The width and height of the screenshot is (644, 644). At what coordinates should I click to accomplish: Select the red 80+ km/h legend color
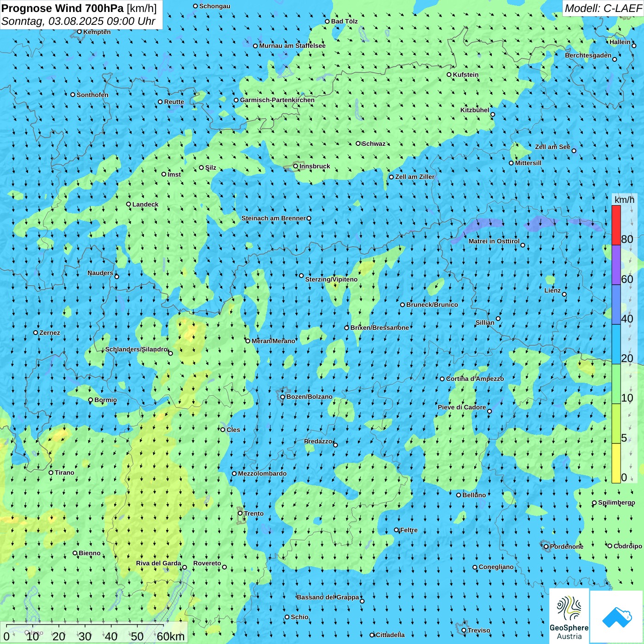point(616,225)
